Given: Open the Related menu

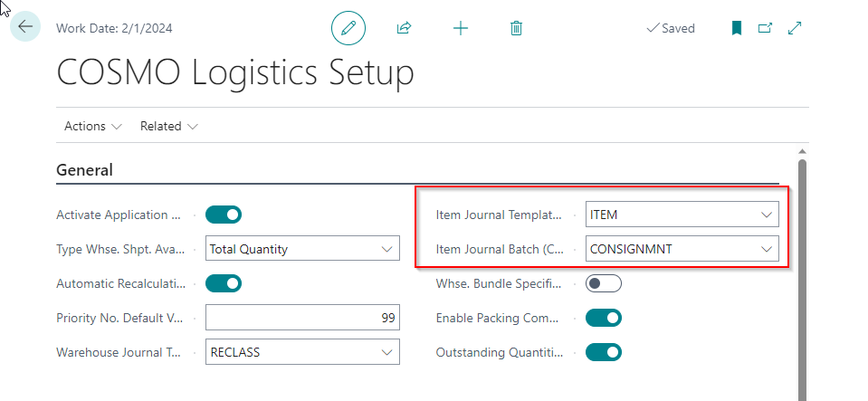Looking at the screenshot, I should pos(168,127).
